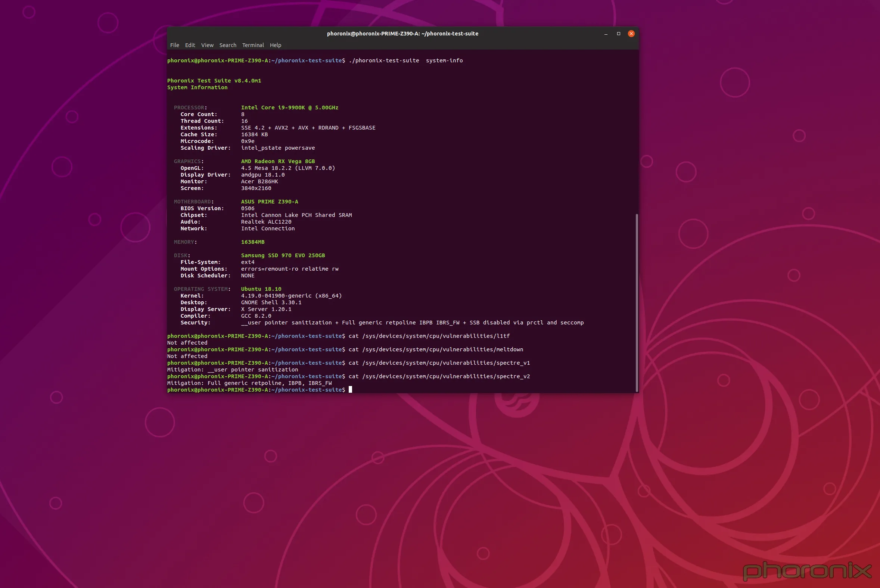
Task: Open the Terminal menu
Action: pos(253,45)
